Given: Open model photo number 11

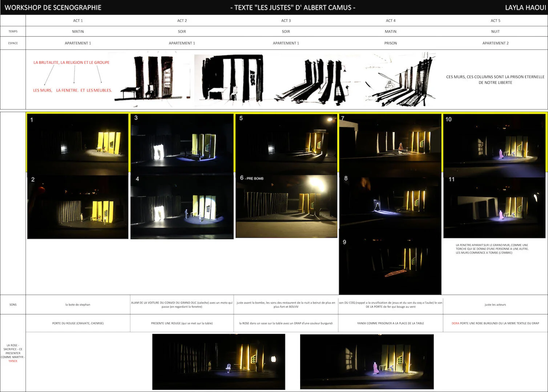Looking at the screenshot, I should (x=495, y=208).
